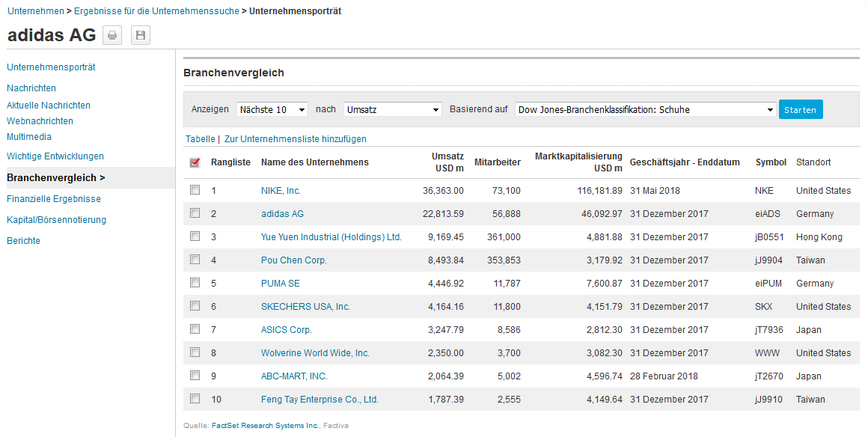868x437 pixels.
Task: Open Aktuelle Nachrichten sidebar item
Action: (48, 106)
